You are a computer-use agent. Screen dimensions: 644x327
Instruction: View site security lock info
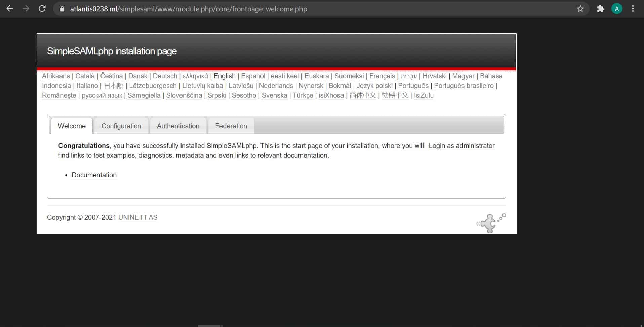pyautogui.click(x=62, y=9)
